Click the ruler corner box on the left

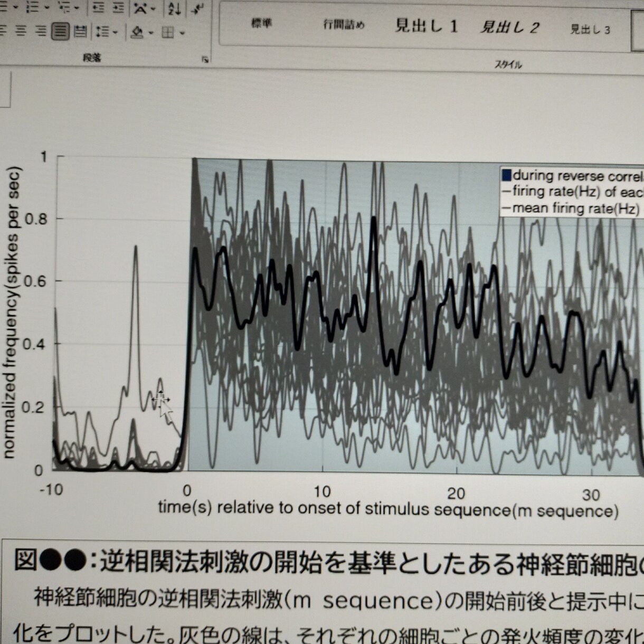[5, 90]
